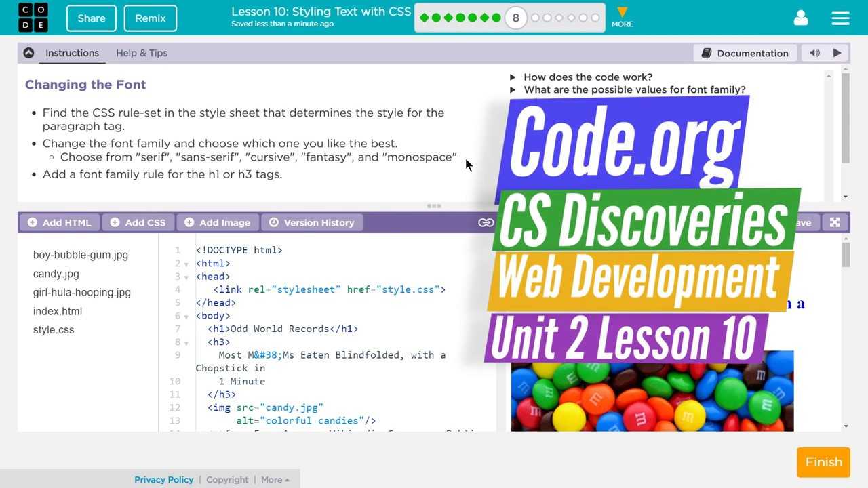This screenshot has height=488, width=868.
Task: Open index.html in the file list
Action: 58,311
